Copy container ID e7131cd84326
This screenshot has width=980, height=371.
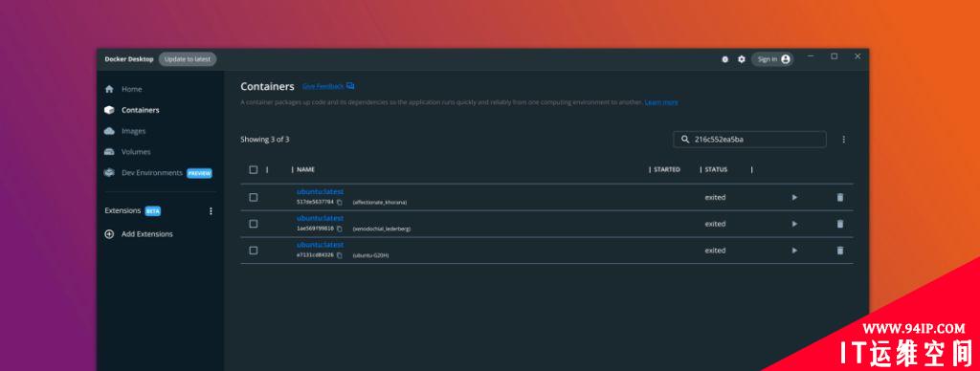(340, 255)
